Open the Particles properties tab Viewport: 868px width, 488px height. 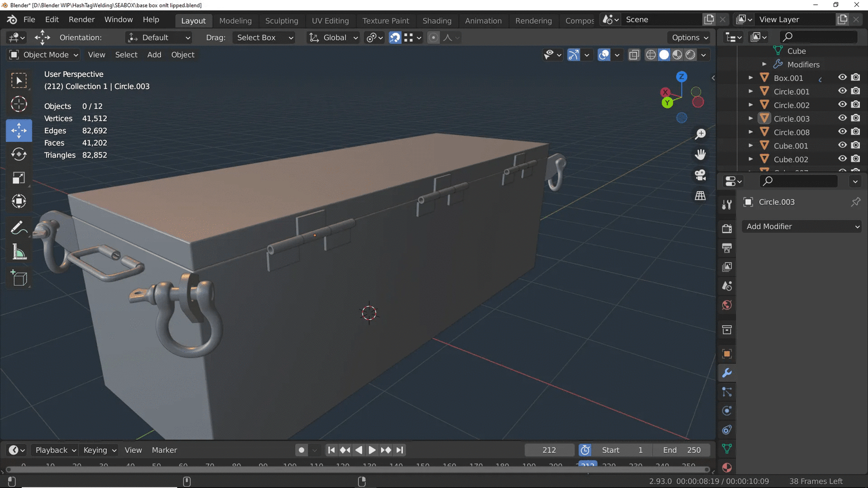click(727, 392)
